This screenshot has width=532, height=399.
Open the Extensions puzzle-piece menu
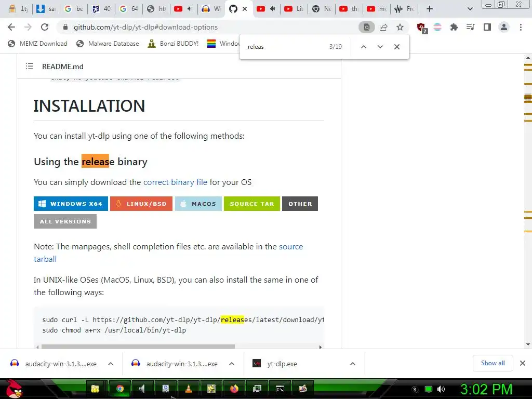[454, 27]
